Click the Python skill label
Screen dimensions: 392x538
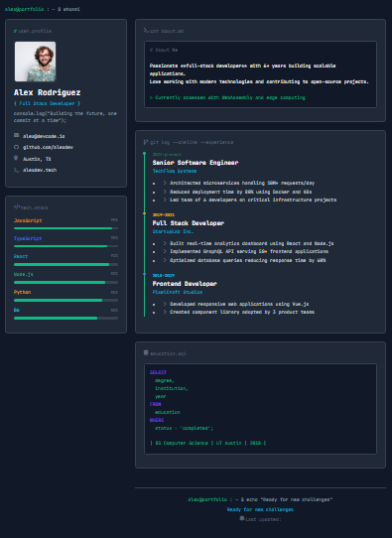click(22, 293)
